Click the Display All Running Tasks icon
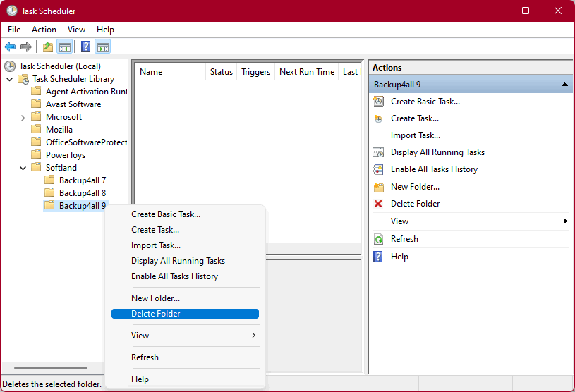Screen dimensions: 575x392 coord(378,152)
